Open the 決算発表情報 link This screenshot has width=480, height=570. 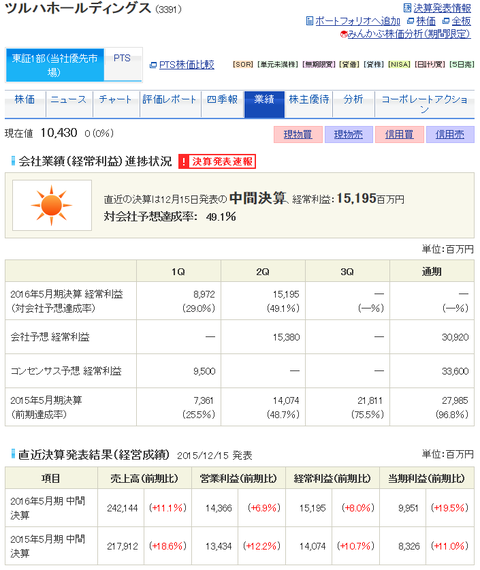pyautogui.click(x=442, y=8)
